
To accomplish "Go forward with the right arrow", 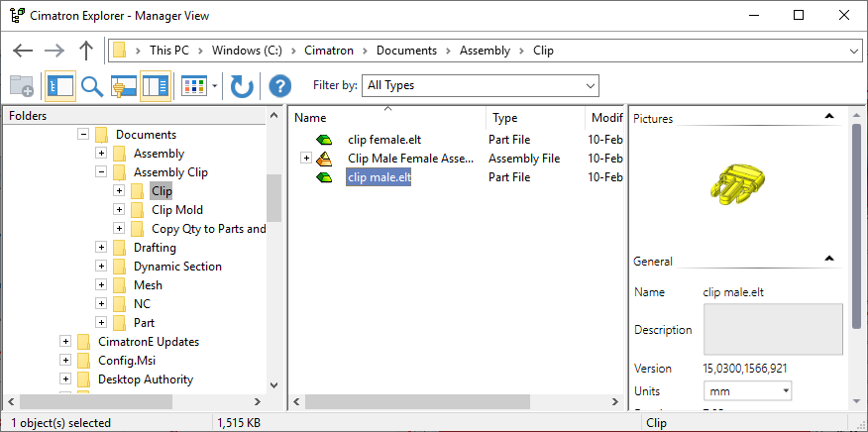I will click(x=54, y=51).
